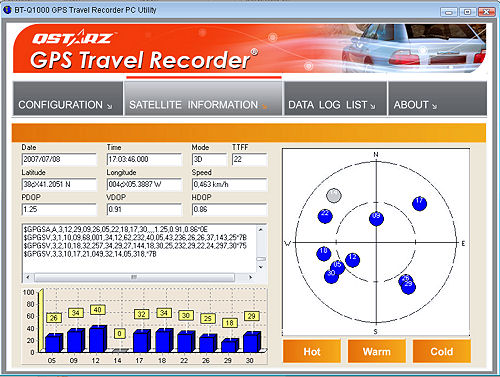Click the QSTARZ logo in the banner
Viewport: 500px width, 377px height.
(x=73, y=38)
